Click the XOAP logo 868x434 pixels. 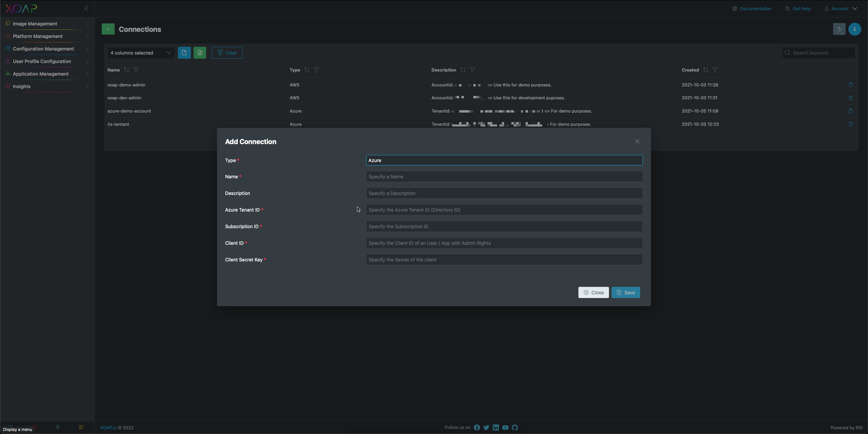click(21, 8)
